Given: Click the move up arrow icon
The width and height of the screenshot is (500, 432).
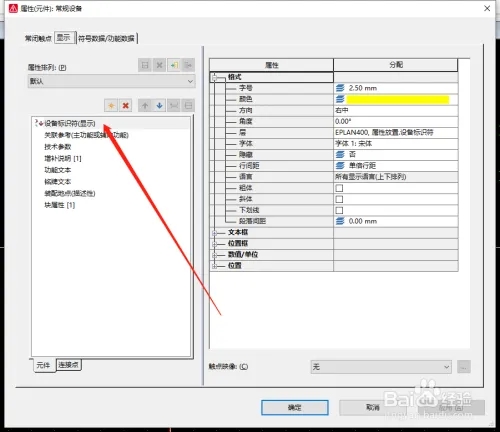Looking at the screenshot, I should click(145, 106).
